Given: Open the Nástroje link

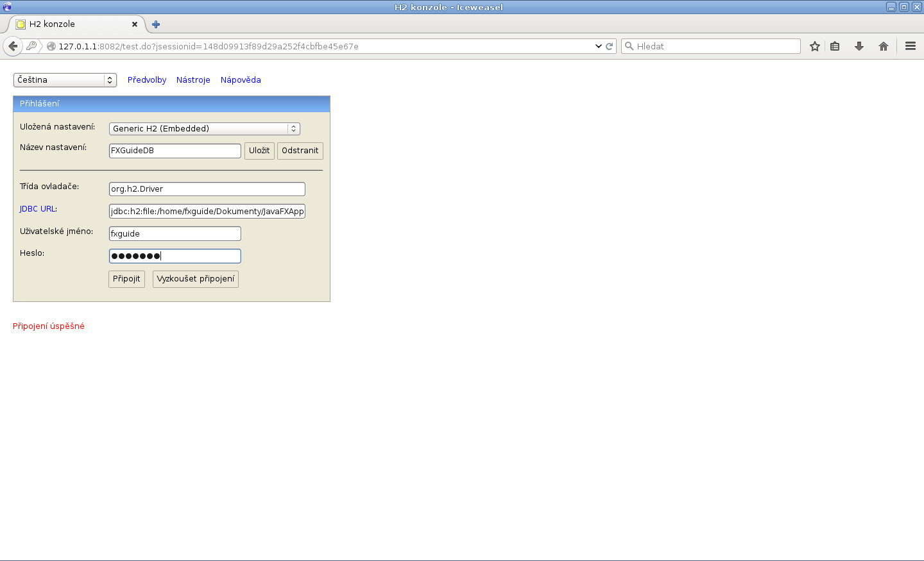Looking at the screenshot, I should (x=193, y=80).
